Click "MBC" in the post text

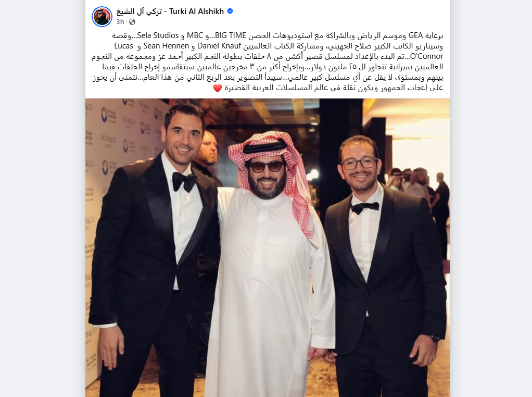tap(195, 35)
